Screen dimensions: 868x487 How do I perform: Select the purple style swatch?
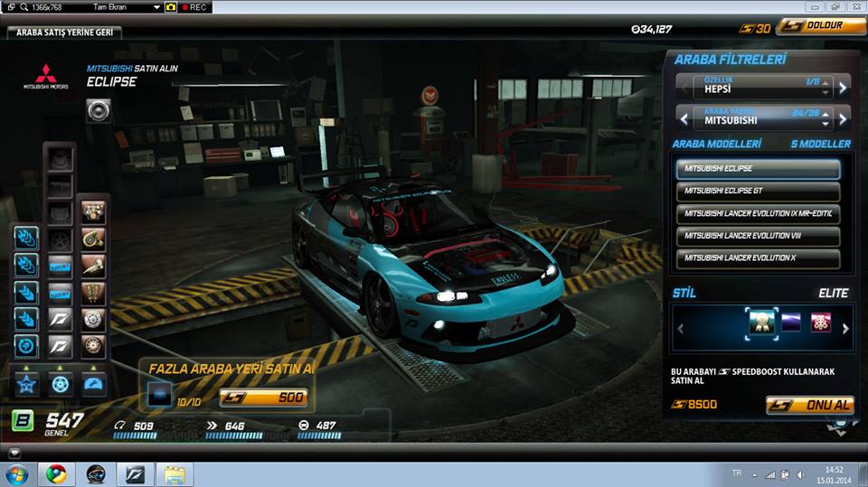[x=791, y=323]
